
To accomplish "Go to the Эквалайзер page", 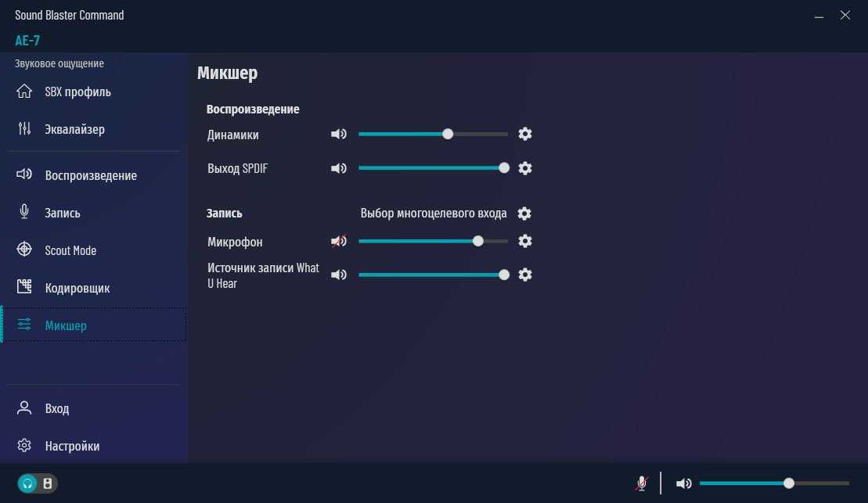I will 74,129.
